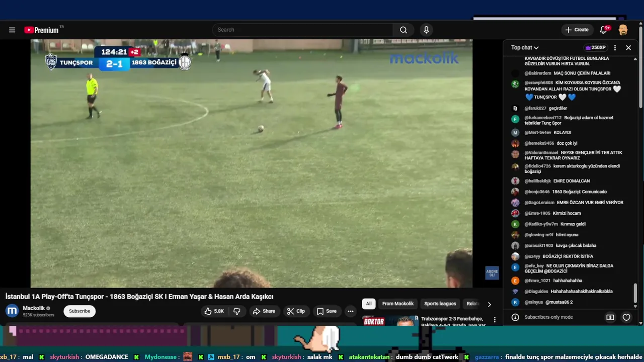644x362 pixels.
Task: Open the Mackolik channel avatar
Action: click(x=12, y=311)
